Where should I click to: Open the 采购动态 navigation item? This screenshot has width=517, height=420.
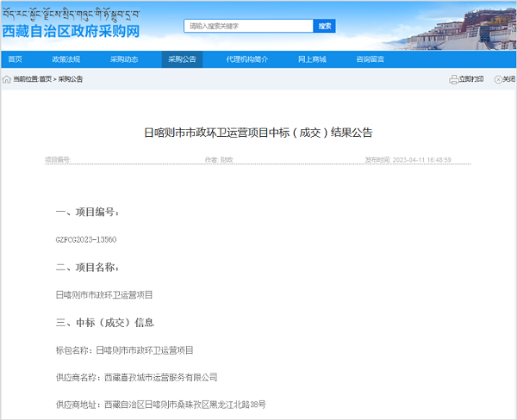pos(124,59)
